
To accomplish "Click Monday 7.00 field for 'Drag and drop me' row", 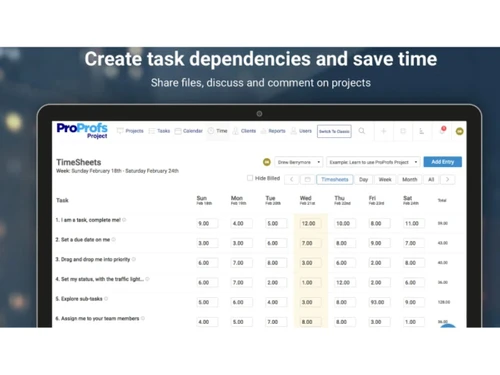I will 241,263.
